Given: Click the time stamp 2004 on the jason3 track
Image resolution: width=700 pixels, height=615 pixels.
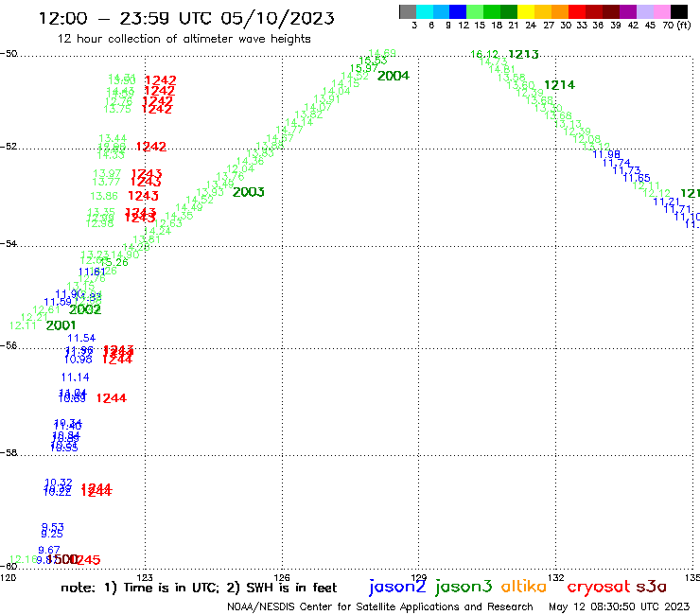Looking at the screenshot, I should pyautogui.click(x=393, y=76).
